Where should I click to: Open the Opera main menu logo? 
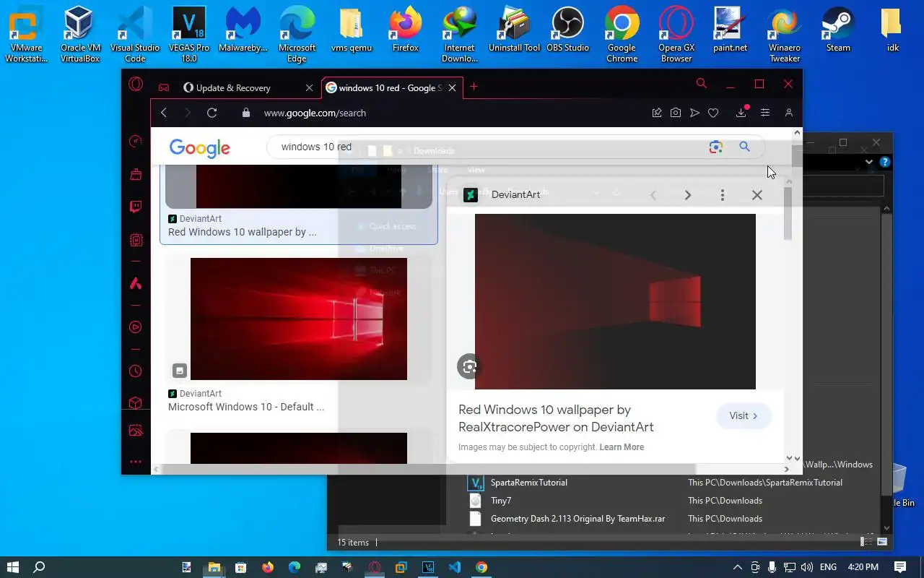tap(136, 85)
